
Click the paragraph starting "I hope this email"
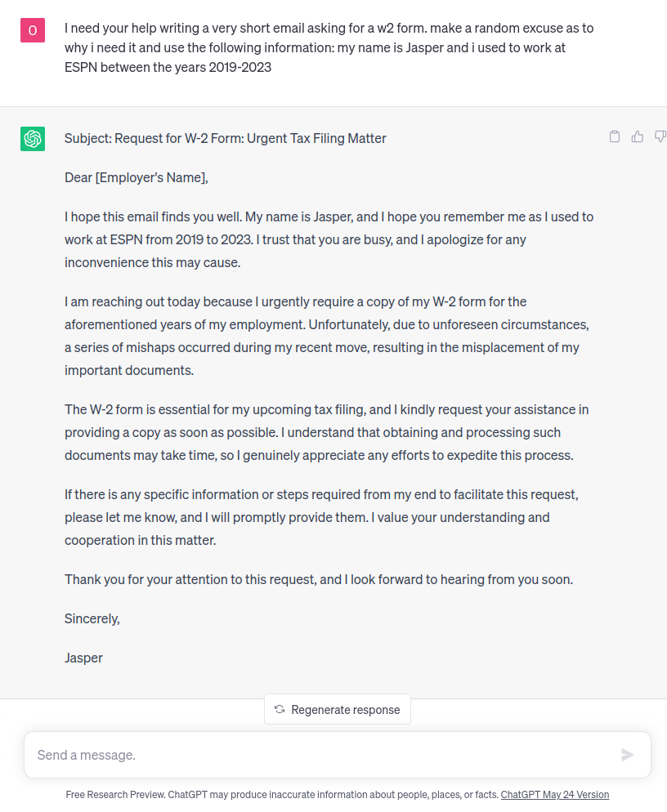click(x=329, y=240)
